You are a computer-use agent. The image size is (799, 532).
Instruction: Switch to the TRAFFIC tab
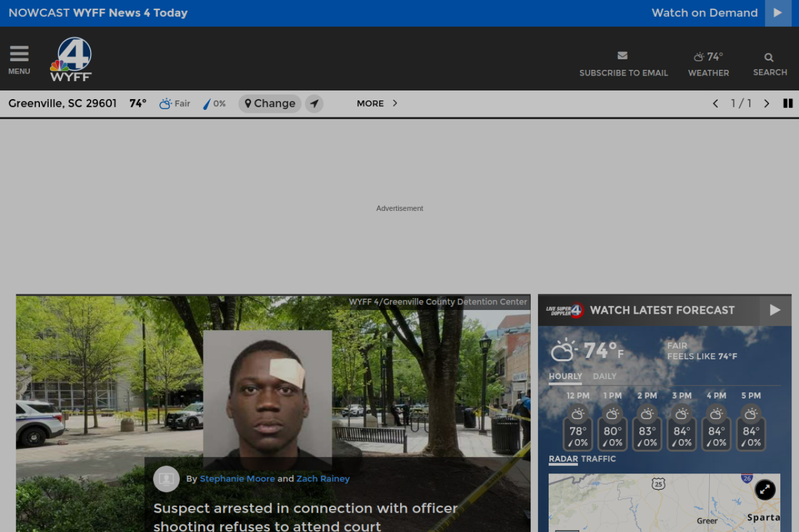(x=598, y=459)
